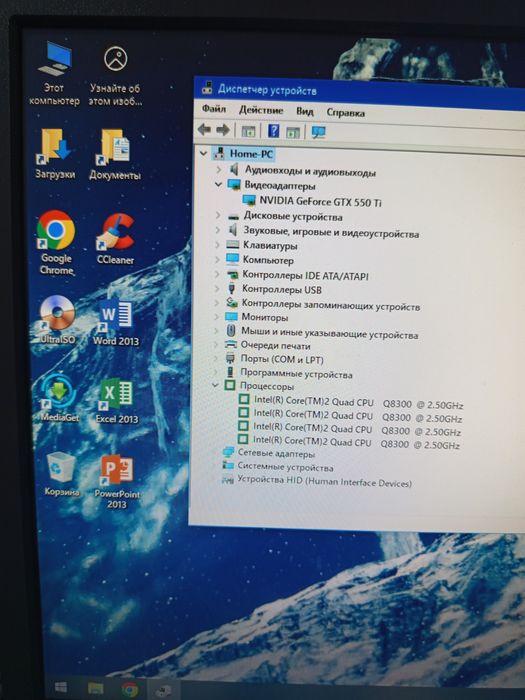Open the Корзина recycle bin
This screenshot has height=700, width=525.
coord(61,474)
